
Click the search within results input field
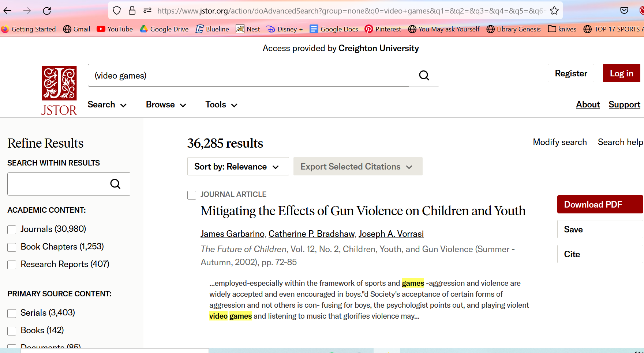(x=57, y=184)
